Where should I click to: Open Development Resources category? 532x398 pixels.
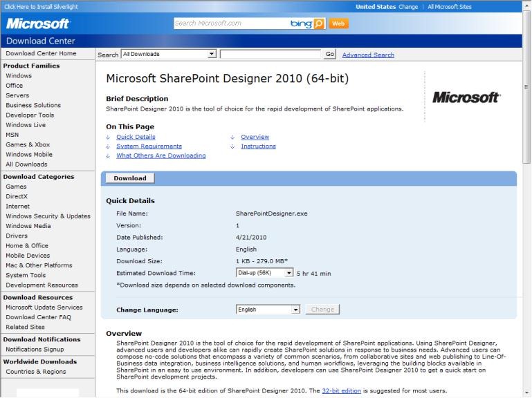click(42, 285)
